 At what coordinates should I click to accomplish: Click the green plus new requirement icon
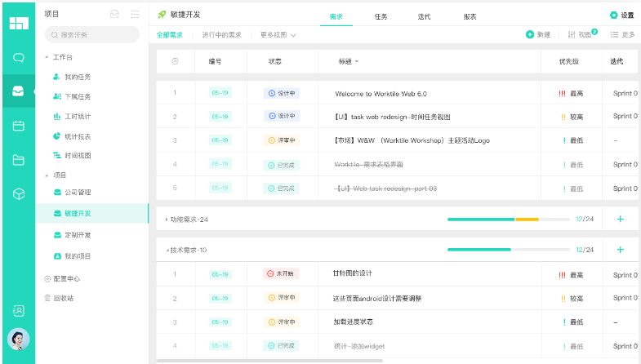coord(531,34)
